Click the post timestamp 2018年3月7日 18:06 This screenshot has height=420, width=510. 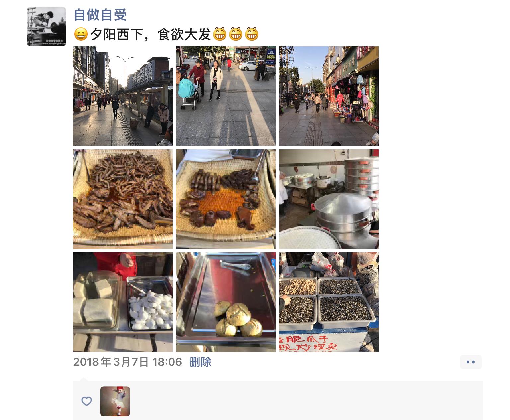128,362
